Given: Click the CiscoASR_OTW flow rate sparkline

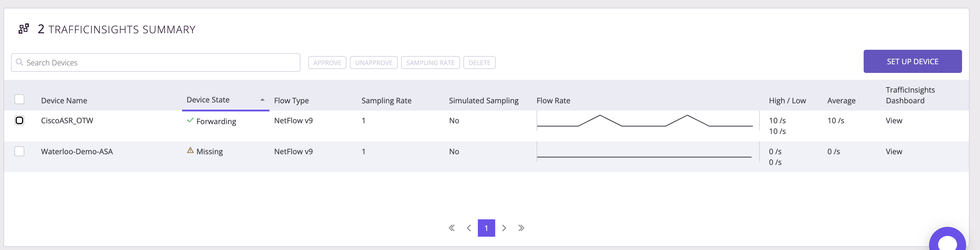Looking at the screenshot, I should pos(645,121).
